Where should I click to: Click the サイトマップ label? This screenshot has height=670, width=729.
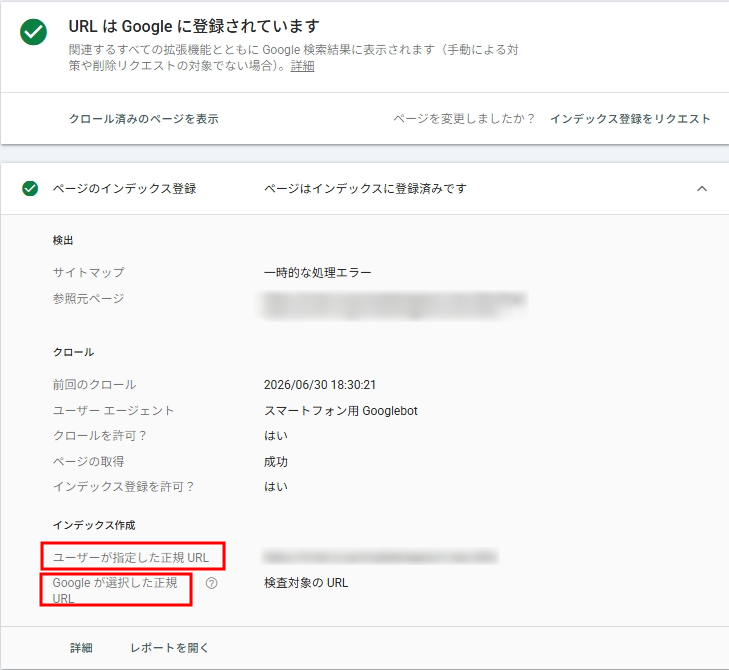click(x=88, y=272)
